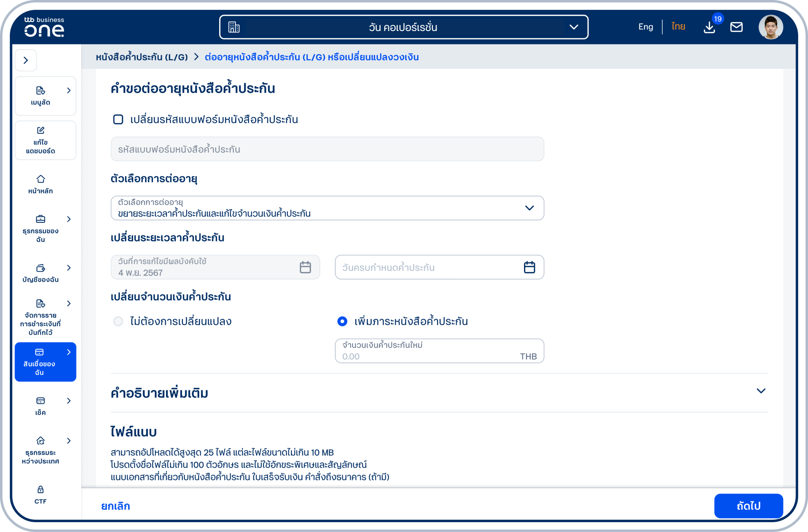Click the ยกเลิก cancel link

[115, 506]
